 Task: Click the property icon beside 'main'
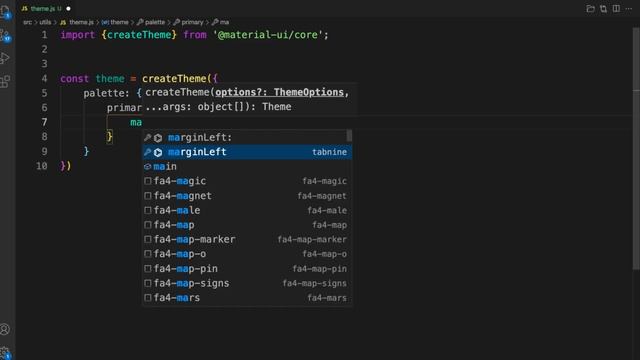click(148, 167)
